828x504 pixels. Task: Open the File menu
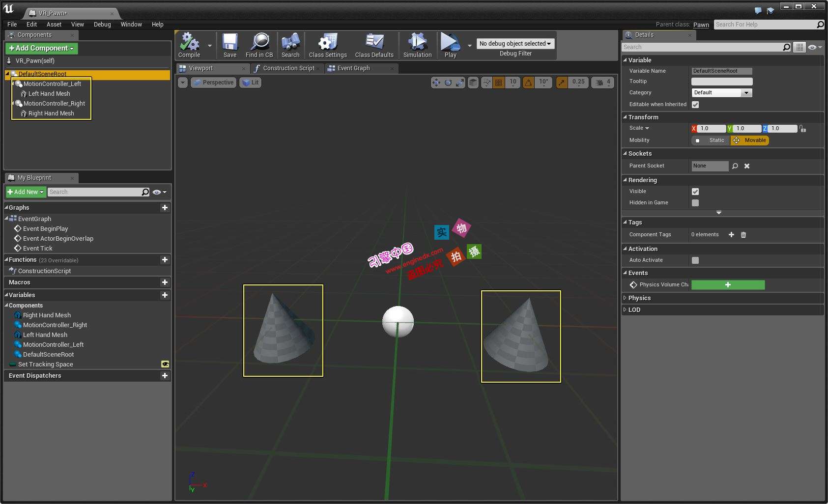point(12,25)
